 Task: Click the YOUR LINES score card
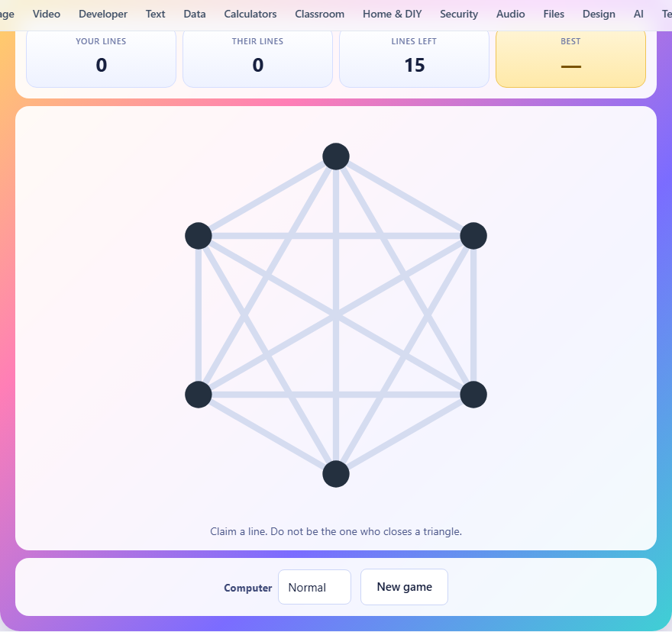click(101, 59)
